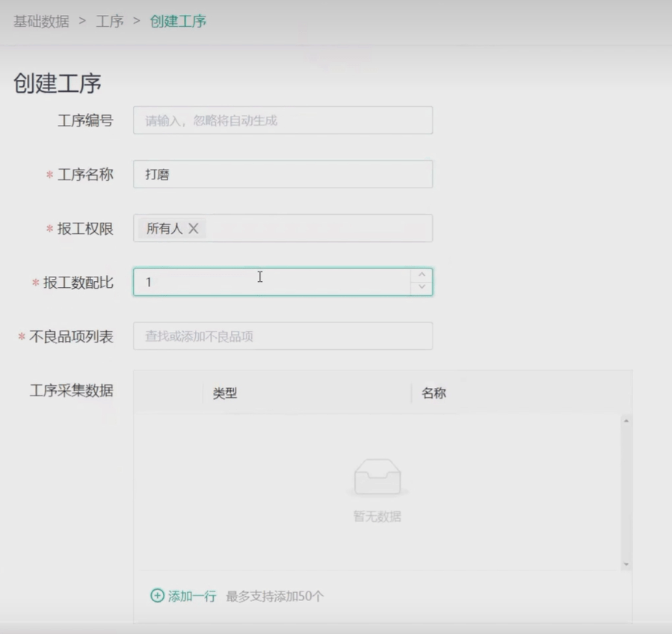Select the 所有人 tag in 报工权限
This screenshot has width=672, height=634.
click(x=164, y=229)
